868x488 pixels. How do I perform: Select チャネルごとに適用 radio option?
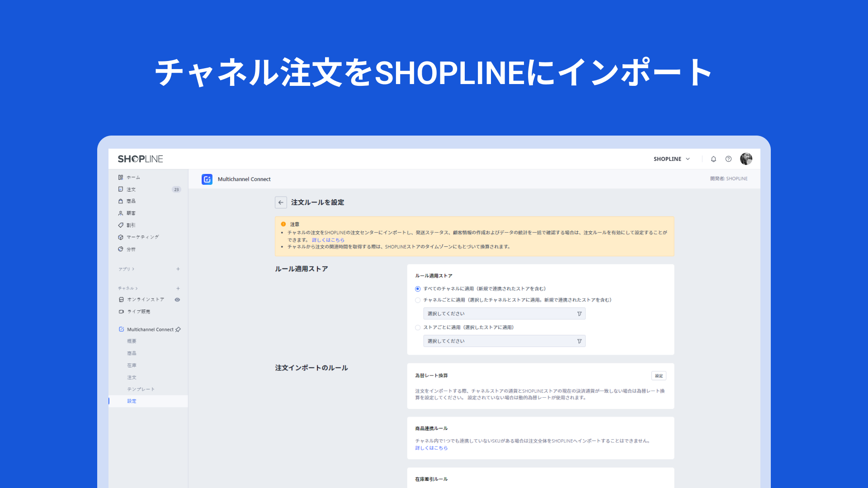click(x=418, y=300)
